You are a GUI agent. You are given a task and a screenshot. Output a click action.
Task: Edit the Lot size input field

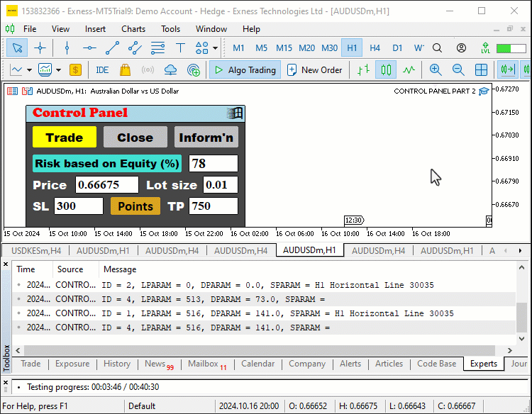tap(221, 185)
